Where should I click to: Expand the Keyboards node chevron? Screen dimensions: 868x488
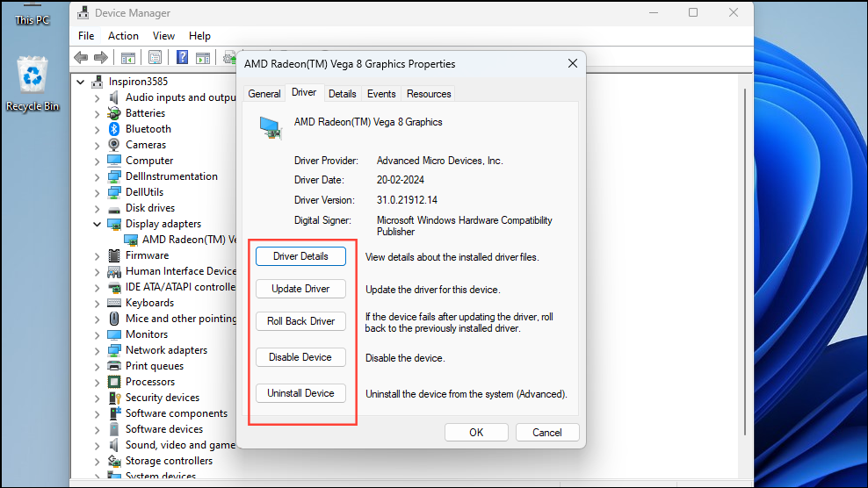tap(97, 303)
